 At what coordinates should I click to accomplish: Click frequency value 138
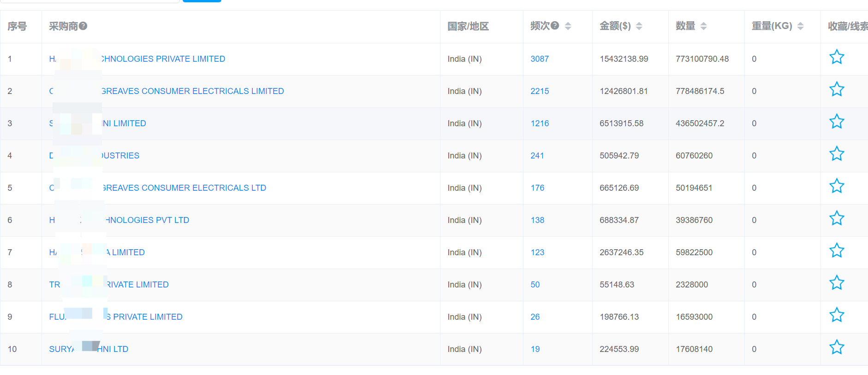coord(537,220)
